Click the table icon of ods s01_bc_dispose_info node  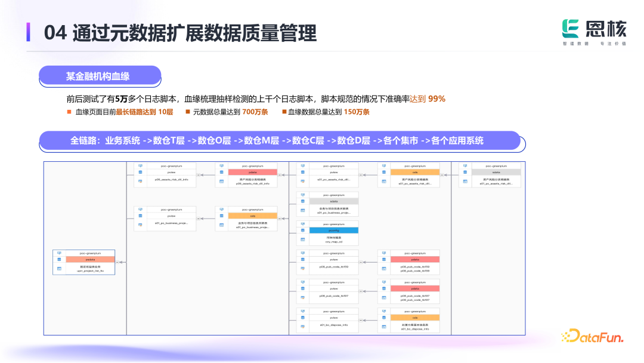384,327
